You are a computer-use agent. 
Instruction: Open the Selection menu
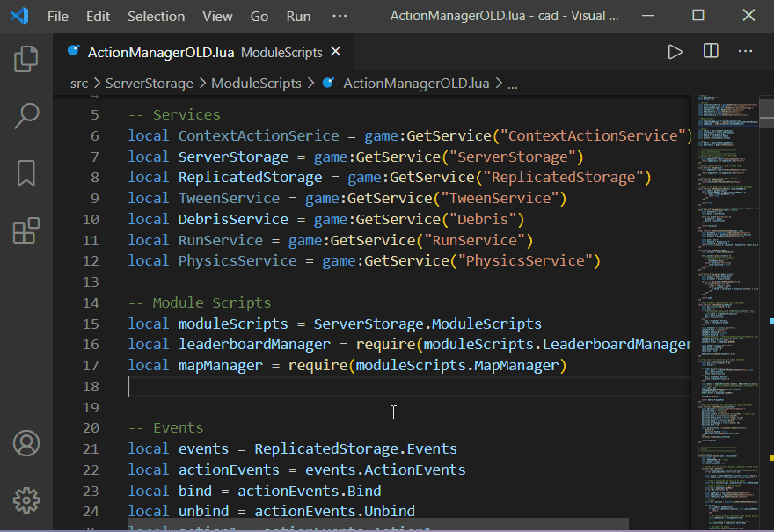click(156, 17)
